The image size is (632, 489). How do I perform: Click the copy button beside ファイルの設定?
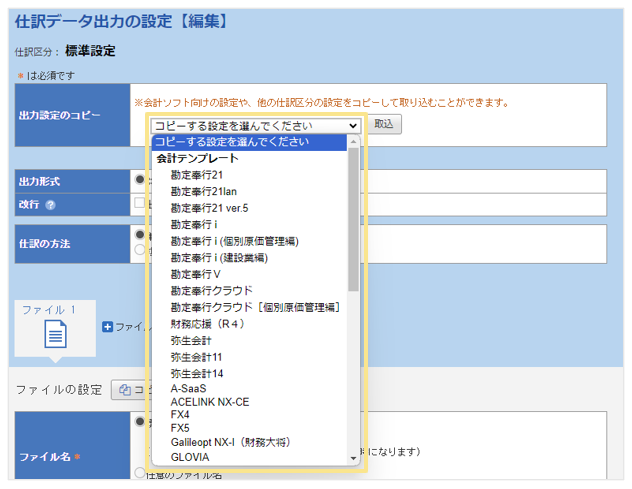pos(131,390)
